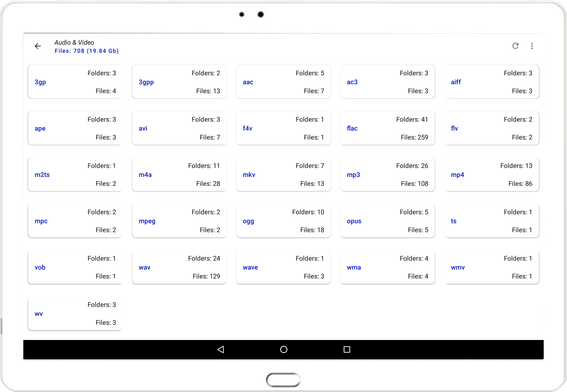Open the aac file type card
This screenshot has height=392, width=567.
[283, 82]
